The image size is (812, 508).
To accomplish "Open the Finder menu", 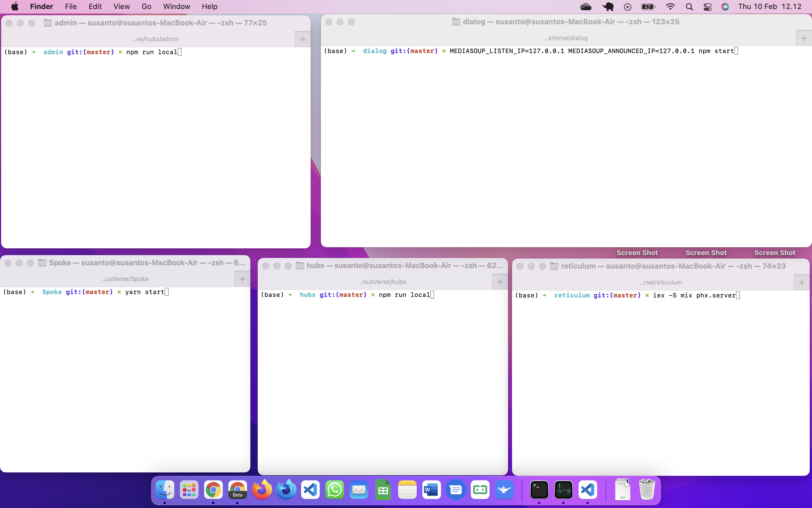I will coord(42,6).
